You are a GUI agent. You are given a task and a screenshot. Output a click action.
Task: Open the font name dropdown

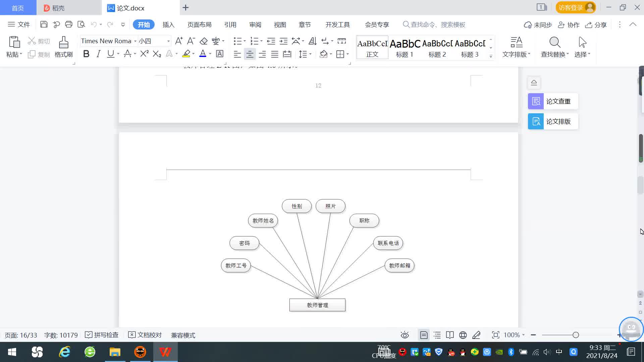click(x=135, y=41)
